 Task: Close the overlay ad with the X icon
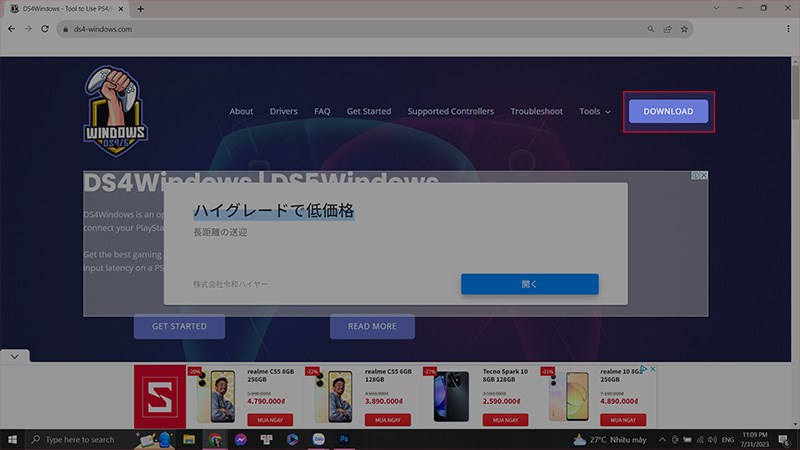tap(704, 175)
